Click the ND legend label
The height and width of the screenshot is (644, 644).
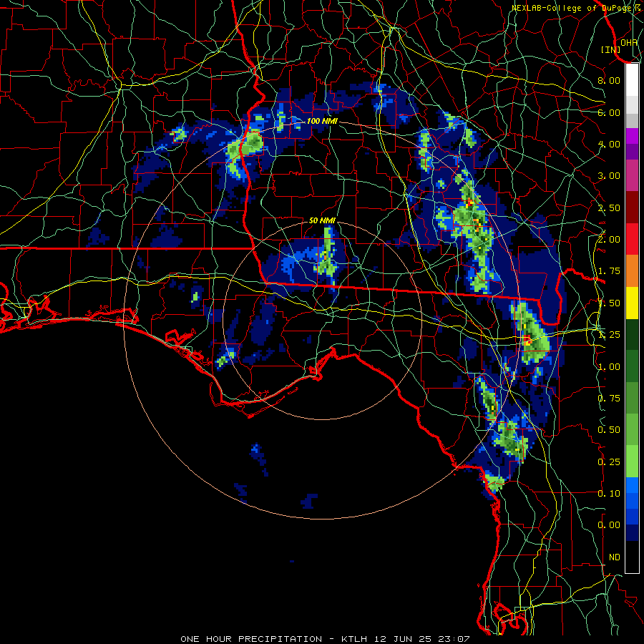click(615, 557)
